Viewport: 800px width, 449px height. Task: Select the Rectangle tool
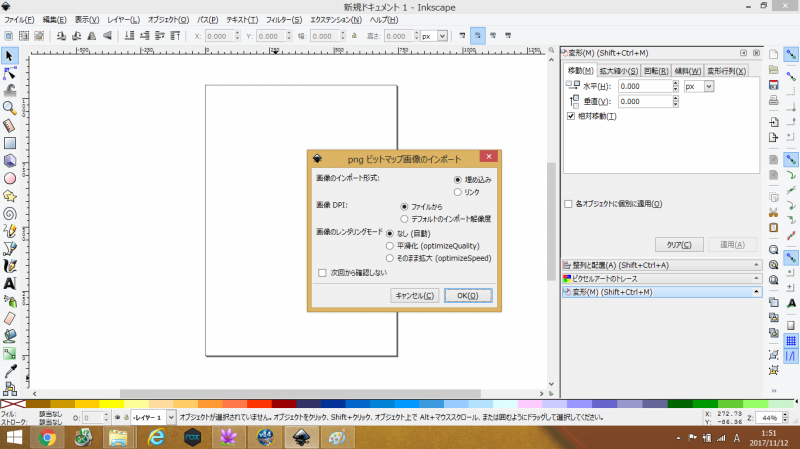9,143
